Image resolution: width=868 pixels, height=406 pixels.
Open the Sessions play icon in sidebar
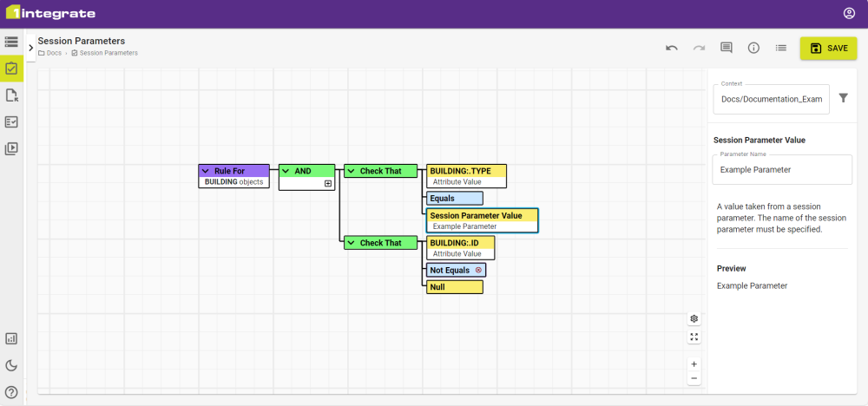tap(11, 148)
